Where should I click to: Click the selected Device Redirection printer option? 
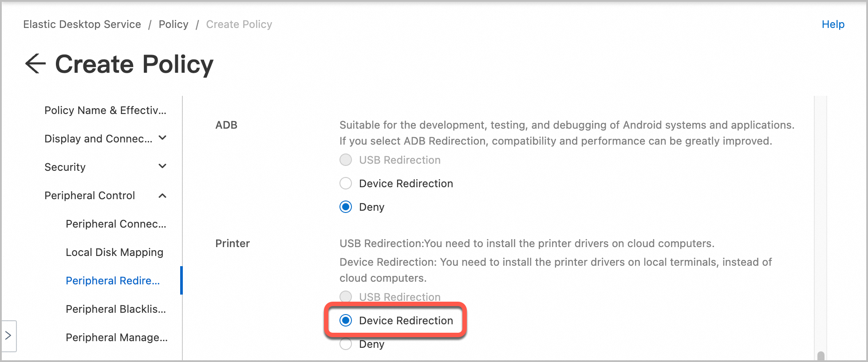point(346,320)
